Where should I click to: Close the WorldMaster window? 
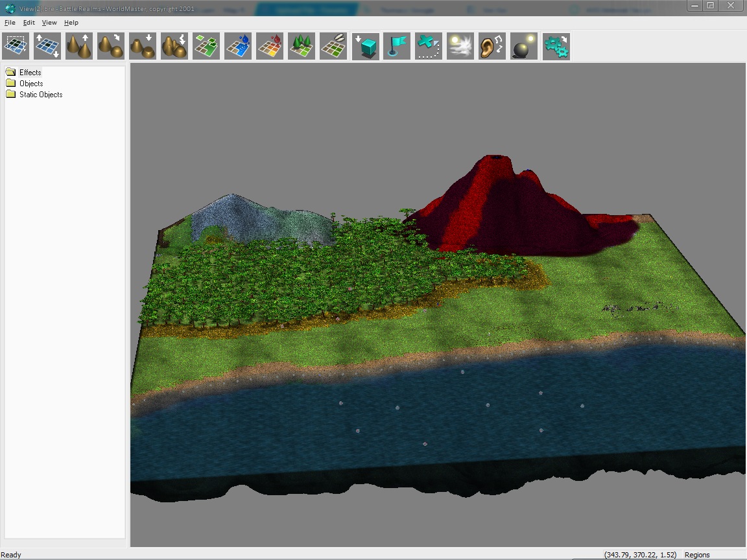pos(731,6)
